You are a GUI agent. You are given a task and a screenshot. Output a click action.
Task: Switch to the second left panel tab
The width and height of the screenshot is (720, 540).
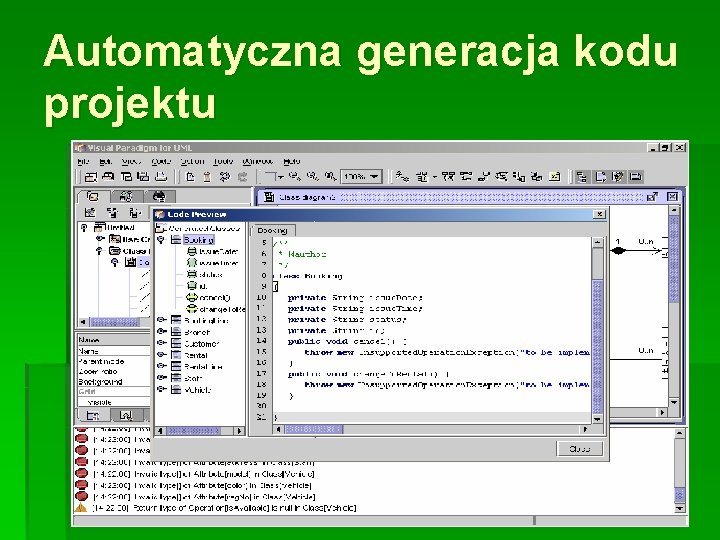pos(125,197)
